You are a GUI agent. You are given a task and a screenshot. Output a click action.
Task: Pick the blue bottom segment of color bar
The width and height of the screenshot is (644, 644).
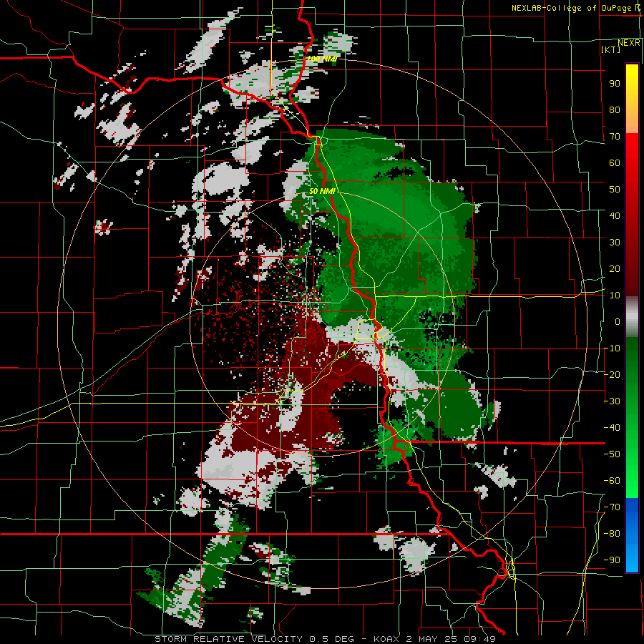[632, 535]
